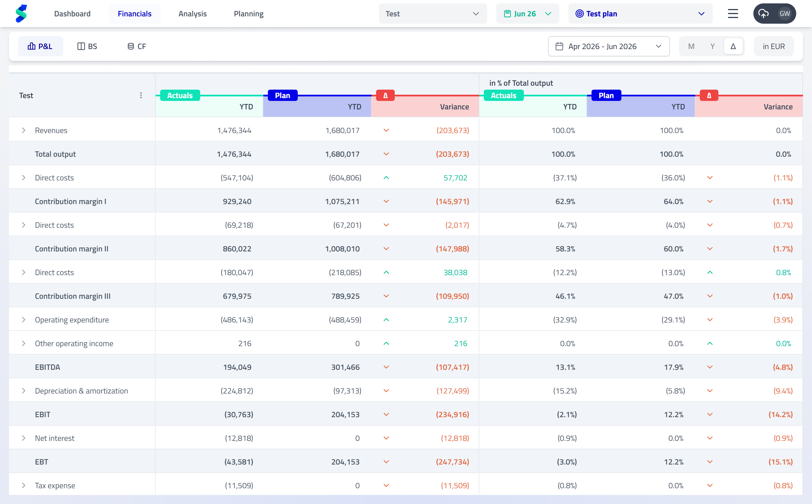Open the Test plan dropdown
This screenshot has height=504, width=812.
click(x=640, y=14)
